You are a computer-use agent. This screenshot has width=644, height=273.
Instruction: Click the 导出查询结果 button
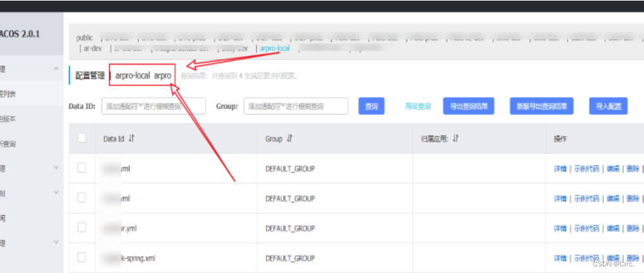469,106
